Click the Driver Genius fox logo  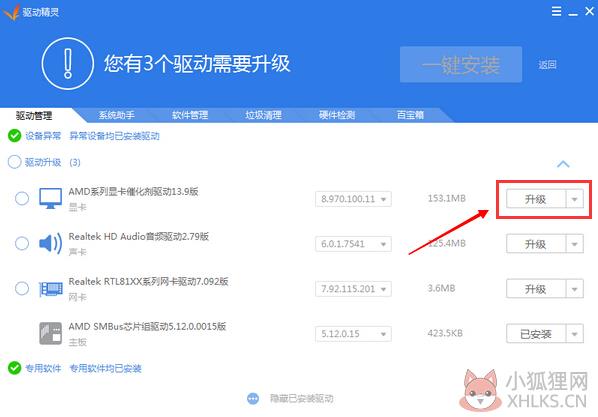click(x=11, y=12)
